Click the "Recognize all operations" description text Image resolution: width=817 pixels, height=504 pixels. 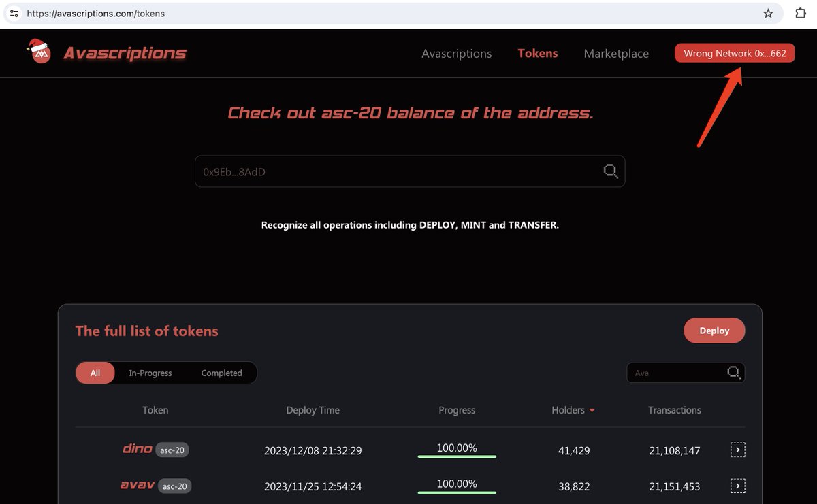[410, 225]
